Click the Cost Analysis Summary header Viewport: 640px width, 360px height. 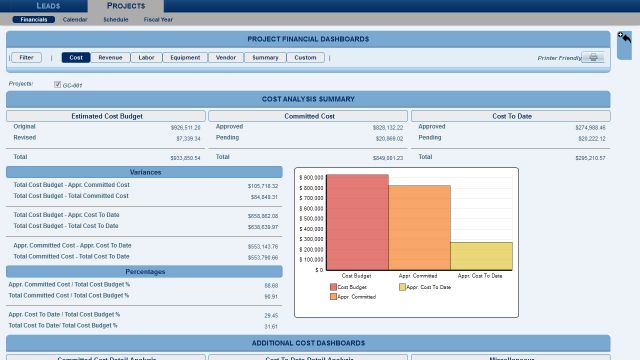tap(308, 99)
